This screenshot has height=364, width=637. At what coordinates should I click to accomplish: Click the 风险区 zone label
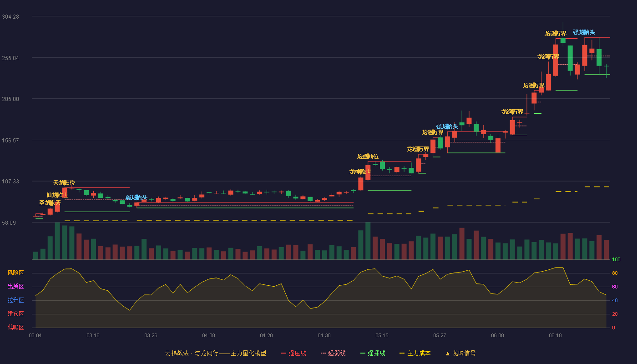[x=15, y=273]
